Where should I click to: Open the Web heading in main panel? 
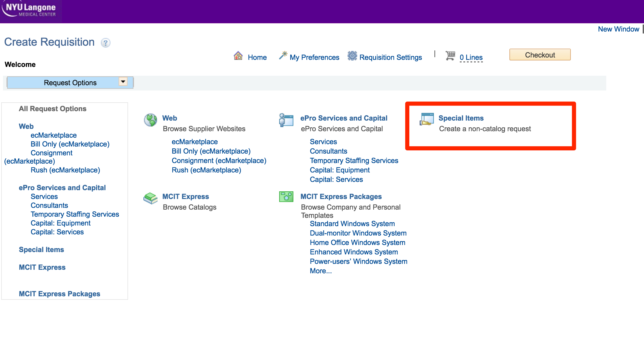[170, 118]
